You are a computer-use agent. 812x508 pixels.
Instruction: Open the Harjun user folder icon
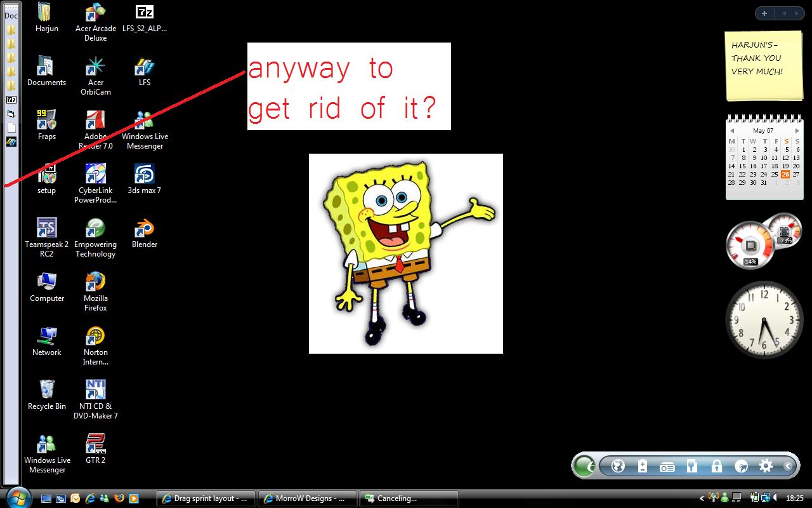[x=46, y=18]
